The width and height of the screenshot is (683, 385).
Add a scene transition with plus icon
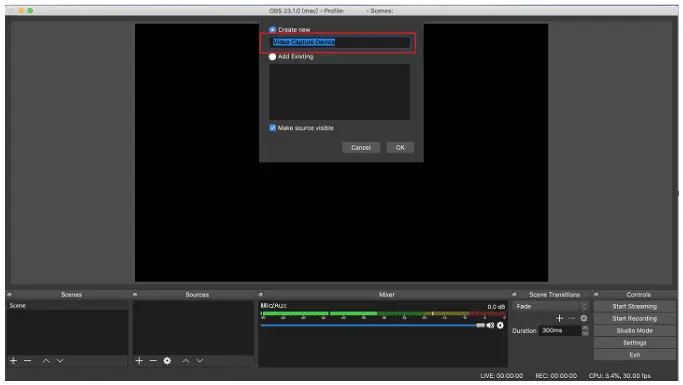pos(560,318)
